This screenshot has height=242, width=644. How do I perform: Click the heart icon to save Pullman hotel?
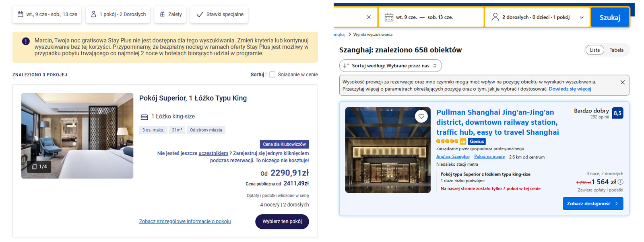[421, 117]
